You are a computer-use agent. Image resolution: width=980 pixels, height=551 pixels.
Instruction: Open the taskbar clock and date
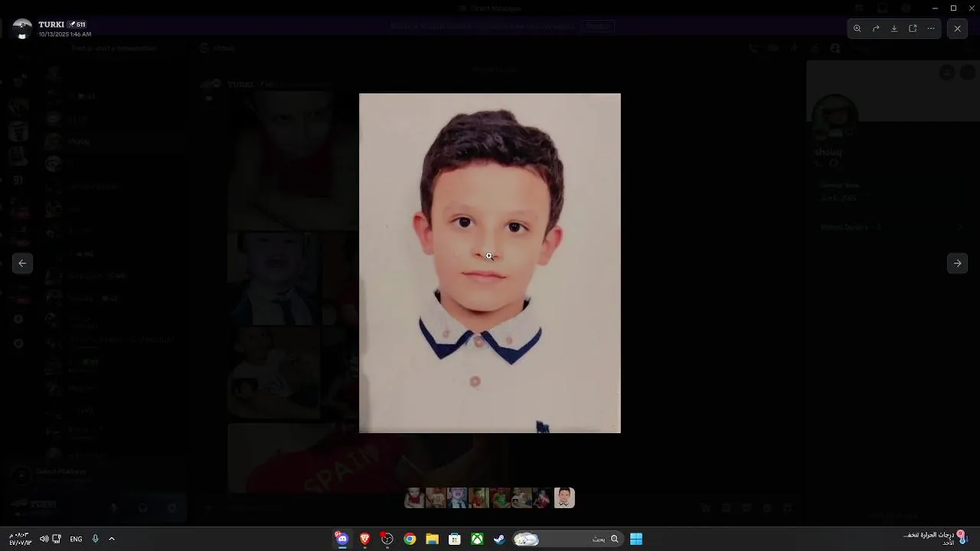click(20, 539)
